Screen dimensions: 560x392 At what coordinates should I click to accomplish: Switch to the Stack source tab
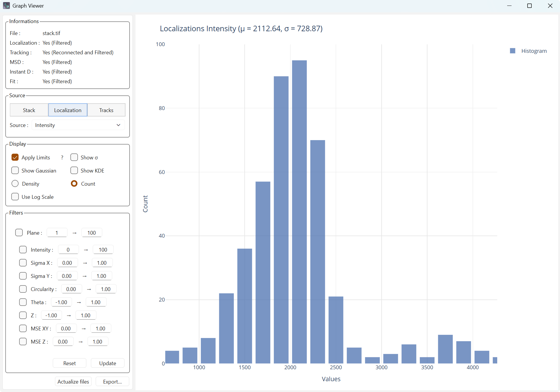[x=29, y=110]
